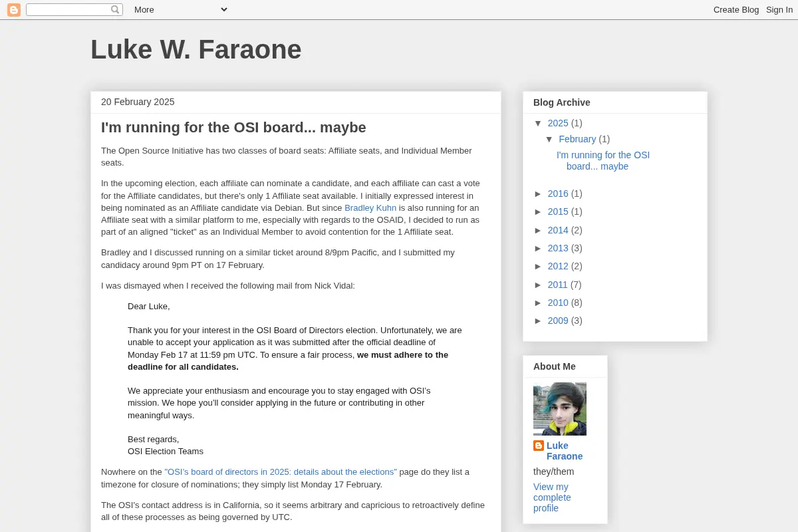This screenshot has height=532, width=798.
Task: Open OSI's board of directors 2025 link
Action: 281,472
